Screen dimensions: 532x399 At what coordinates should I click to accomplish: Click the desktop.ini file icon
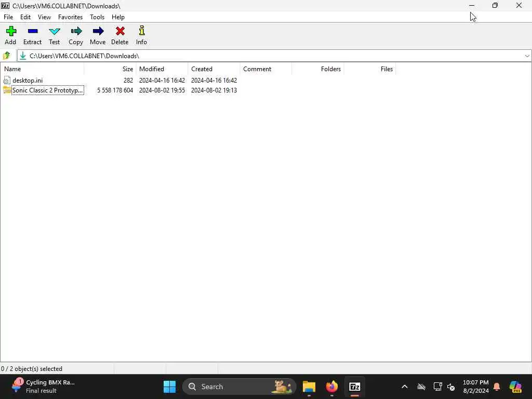tap(7, 80)
